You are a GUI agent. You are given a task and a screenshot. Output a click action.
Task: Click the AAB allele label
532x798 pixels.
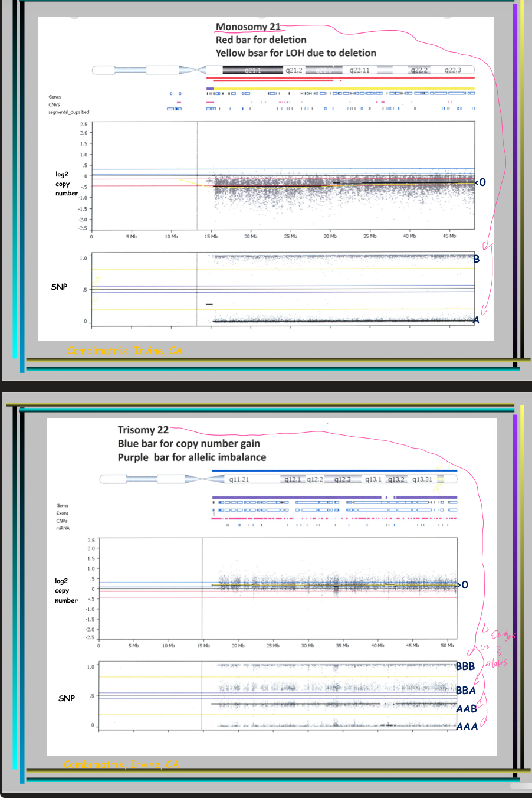[x=467, y=709]
